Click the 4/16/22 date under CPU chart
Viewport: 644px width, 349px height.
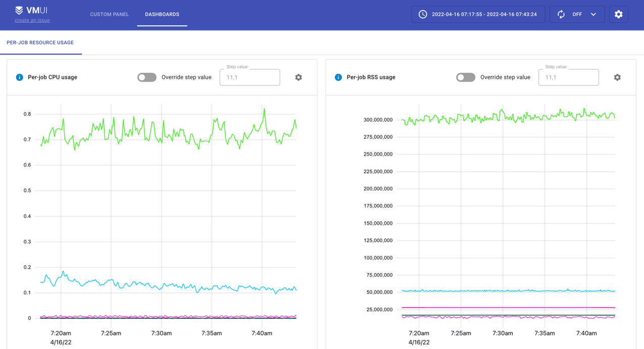61,342
